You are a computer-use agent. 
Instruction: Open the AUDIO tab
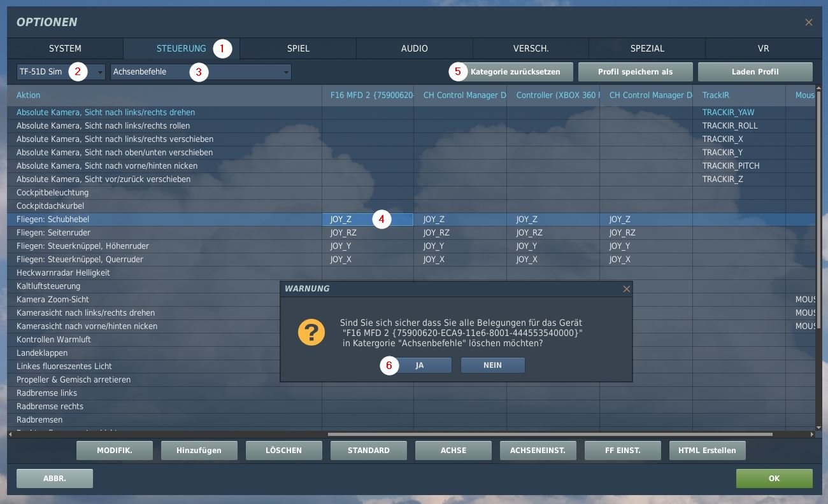414,48
